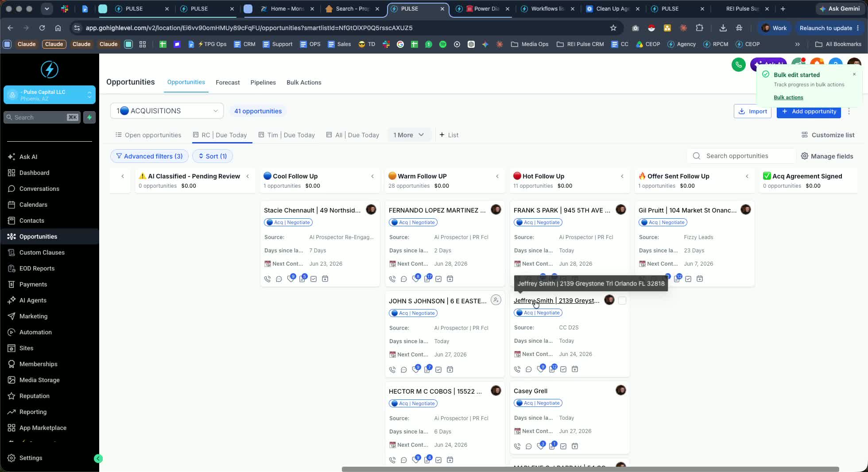Expand the 1 More lists dropdown
This screenshot has height=472, width=868.
(x=408, y=135)
